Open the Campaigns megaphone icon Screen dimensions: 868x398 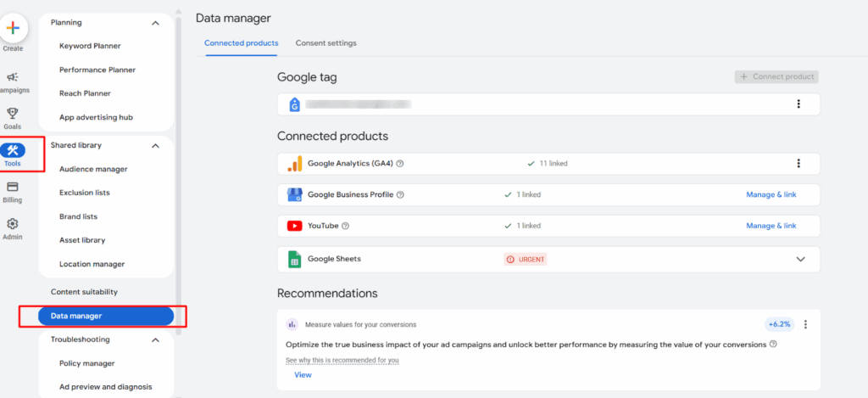pyautogui.click(x=13, y=77)
